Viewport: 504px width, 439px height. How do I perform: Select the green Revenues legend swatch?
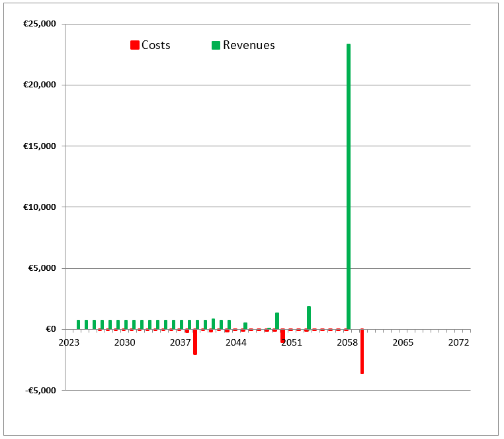(216, 46)
